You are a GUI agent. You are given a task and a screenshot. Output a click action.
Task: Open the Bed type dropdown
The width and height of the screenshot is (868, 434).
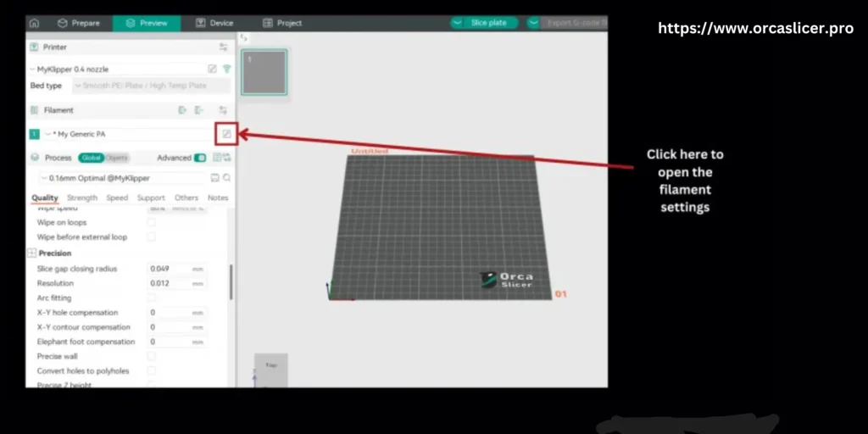tap(151, 86)
